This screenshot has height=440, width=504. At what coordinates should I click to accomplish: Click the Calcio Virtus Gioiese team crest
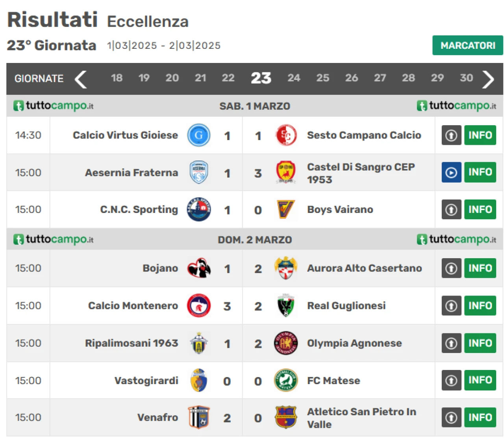(199, 135)
